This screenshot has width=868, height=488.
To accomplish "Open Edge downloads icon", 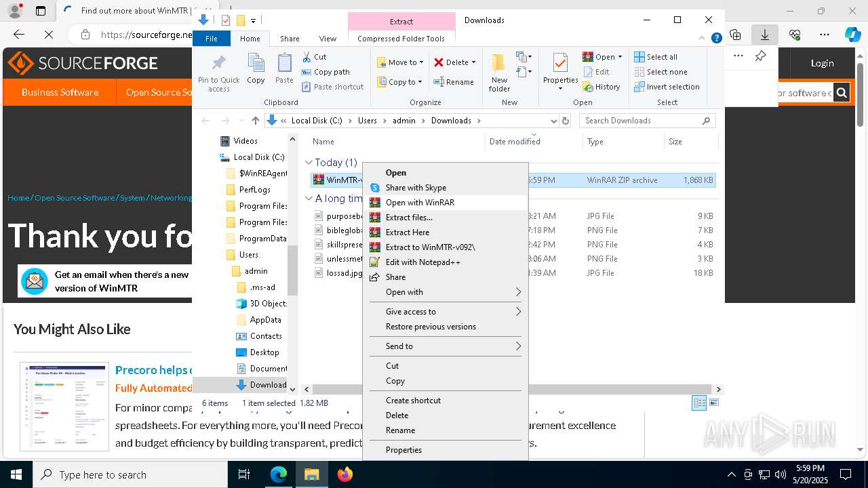I will [765, 35].
